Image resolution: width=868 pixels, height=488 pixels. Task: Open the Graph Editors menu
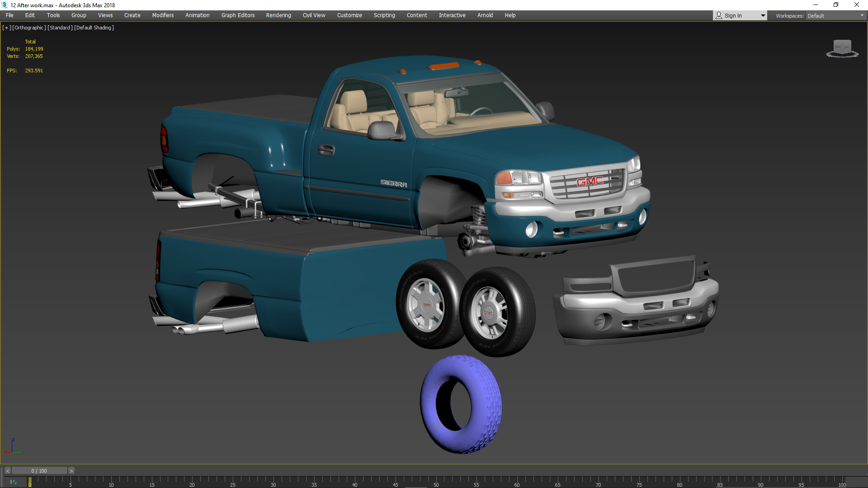click(x=238, y=15)
